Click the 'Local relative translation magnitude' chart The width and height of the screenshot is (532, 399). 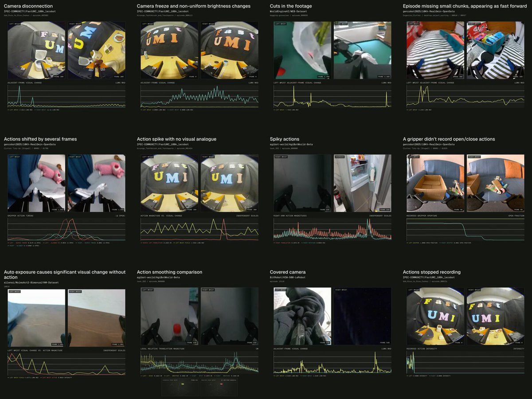199,363
